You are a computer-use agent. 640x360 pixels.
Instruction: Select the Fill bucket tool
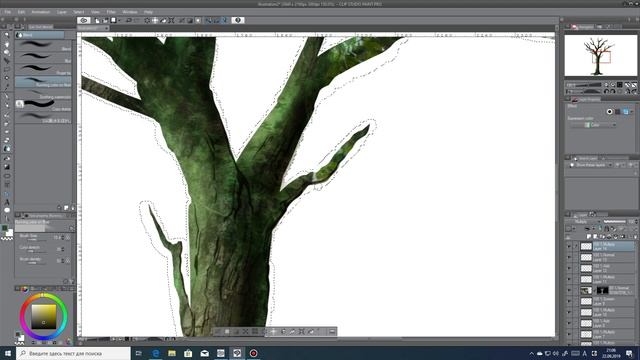click(x=7, y=158)
